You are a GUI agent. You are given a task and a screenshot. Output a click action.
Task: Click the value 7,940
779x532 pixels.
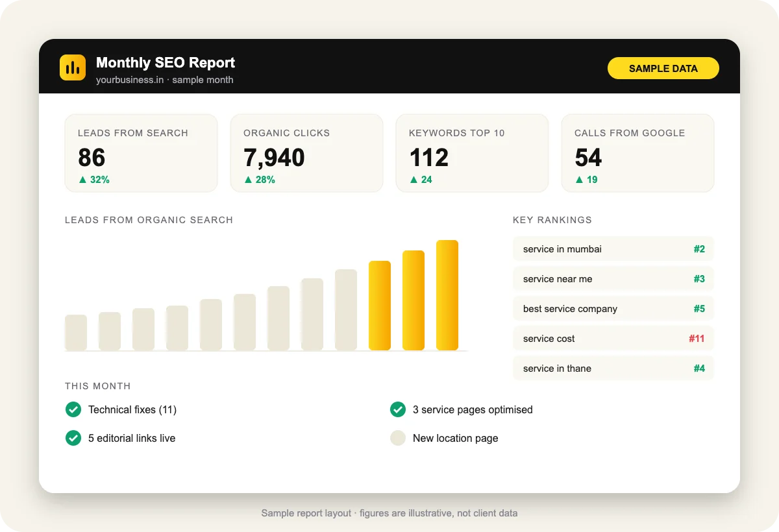tap(274, 158)
